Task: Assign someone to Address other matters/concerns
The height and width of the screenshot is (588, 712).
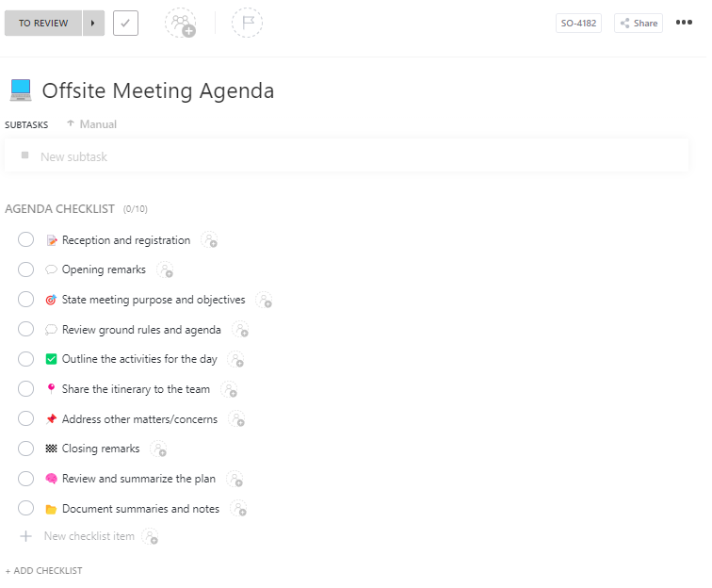Action: 237,419
